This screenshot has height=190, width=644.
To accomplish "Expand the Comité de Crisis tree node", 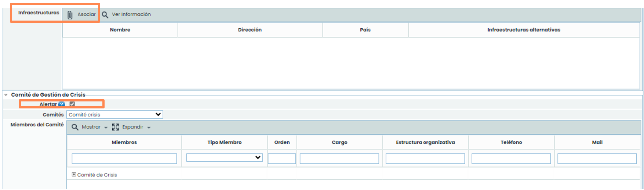I will pyautogui.click(x=74, y=175).
